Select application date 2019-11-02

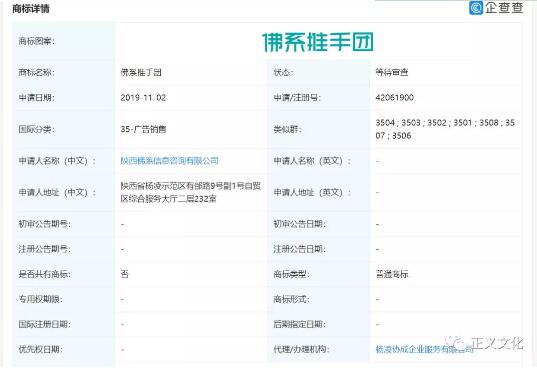tap(143, 98)
